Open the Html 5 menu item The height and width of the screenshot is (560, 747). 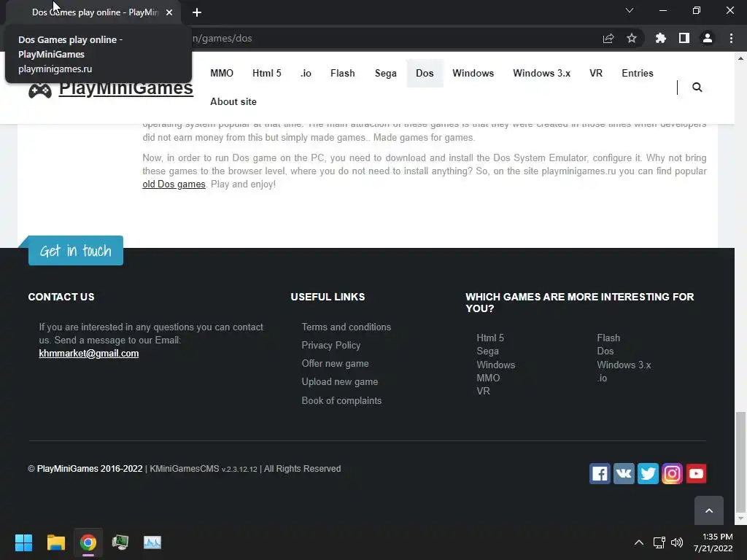tap(267, 74)
